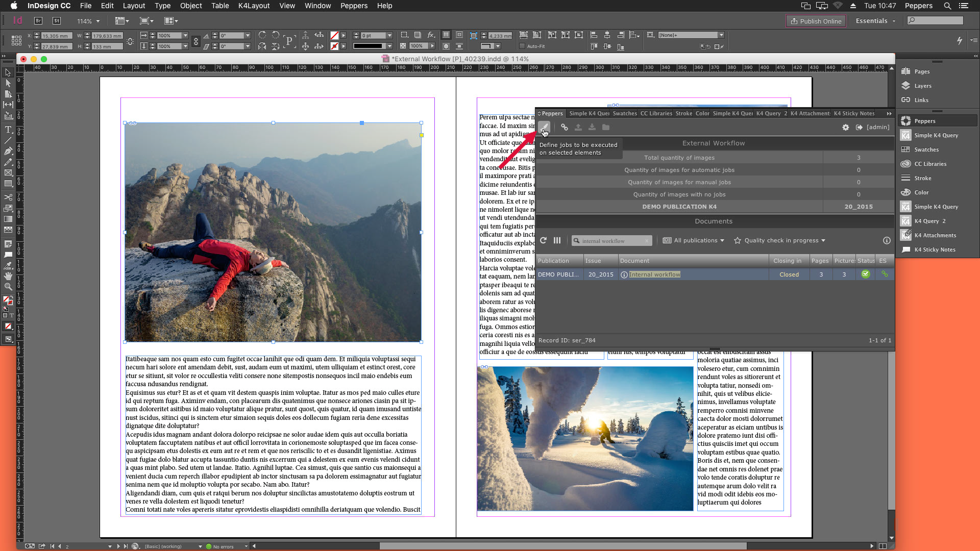The width and height of the screenshot is (980, 551).
Task: Click the stroke color swatch in the control bar
Action: [334, 46]
